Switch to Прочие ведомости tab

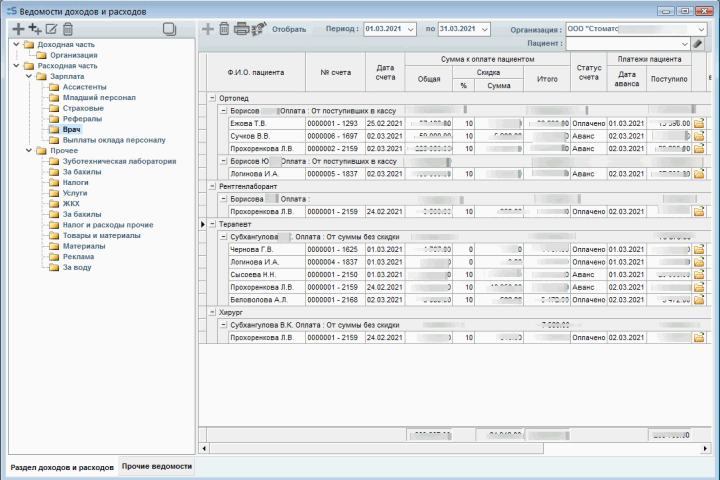coord(157,467)
